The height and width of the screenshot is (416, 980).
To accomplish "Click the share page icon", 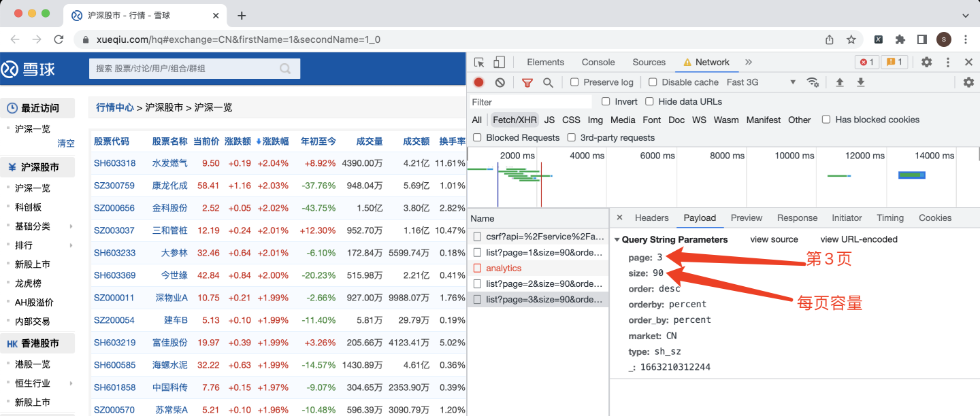I will 829,39.
